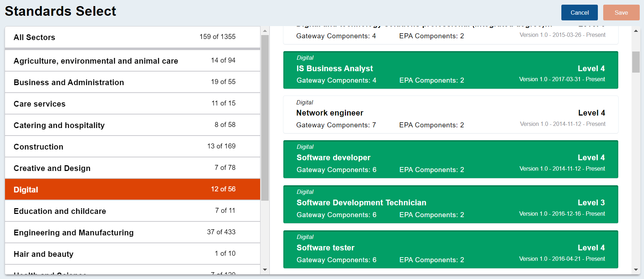Choose the Hair and beauty sector
The width and height of the screenshot is (644, 279).
(132, 254)
